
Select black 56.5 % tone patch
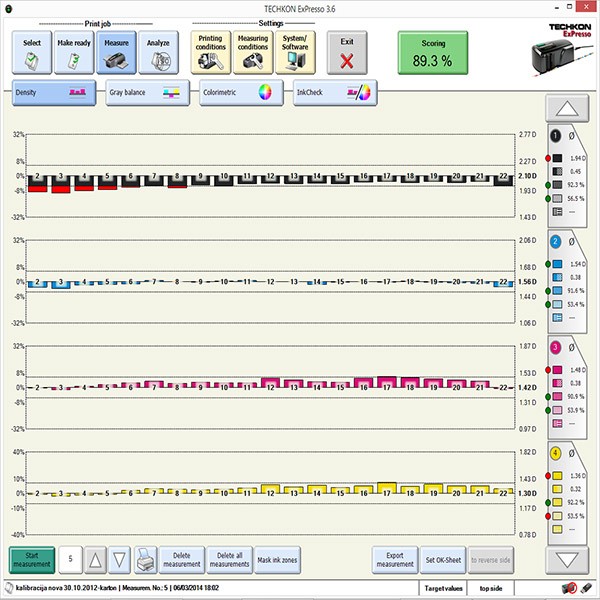[x=558, y=198]
